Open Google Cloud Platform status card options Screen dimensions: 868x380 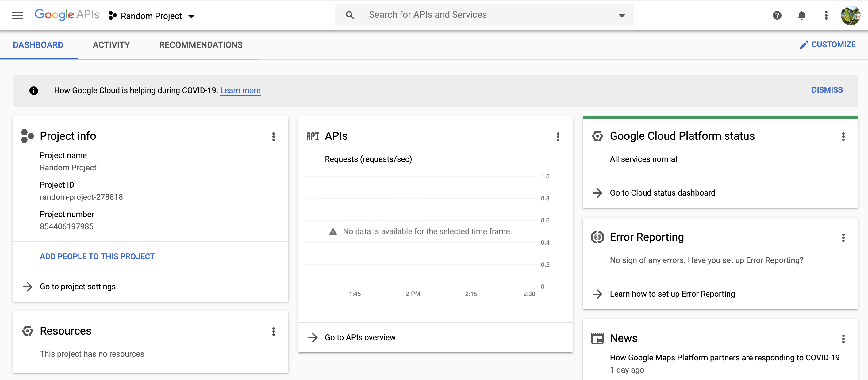[x=843, y=136]
